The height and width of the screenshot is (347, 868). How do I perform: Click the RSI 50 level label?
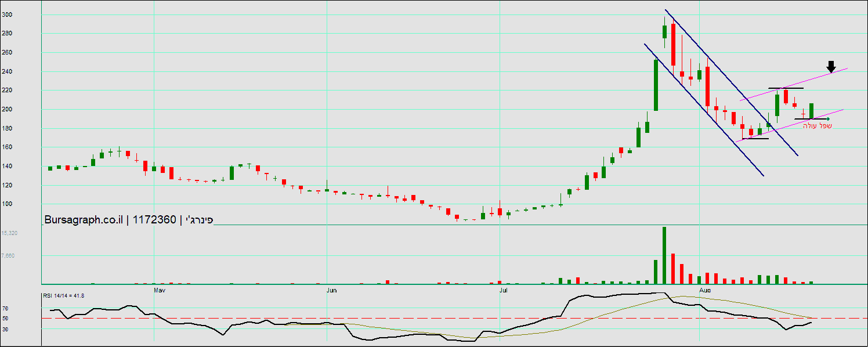tap(21, 319)
